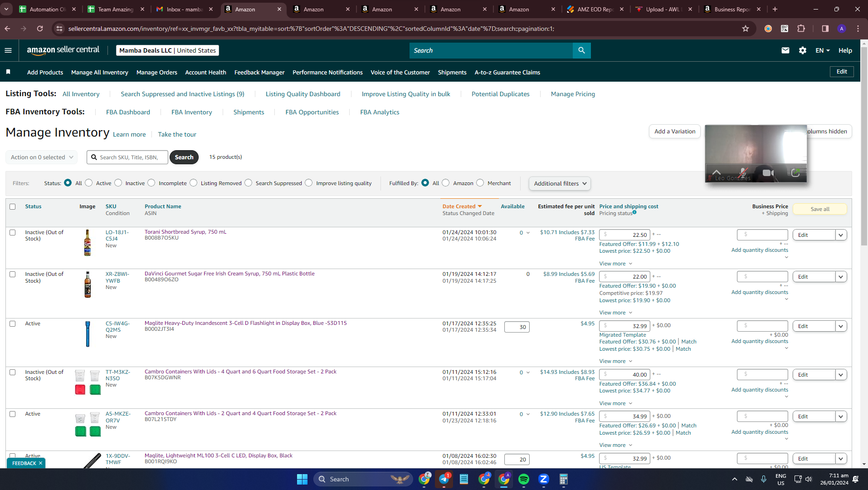Open the Edit dropdown arrow for DaVinci row
Viewport: 868px width, 490px height.
(841, 277)
